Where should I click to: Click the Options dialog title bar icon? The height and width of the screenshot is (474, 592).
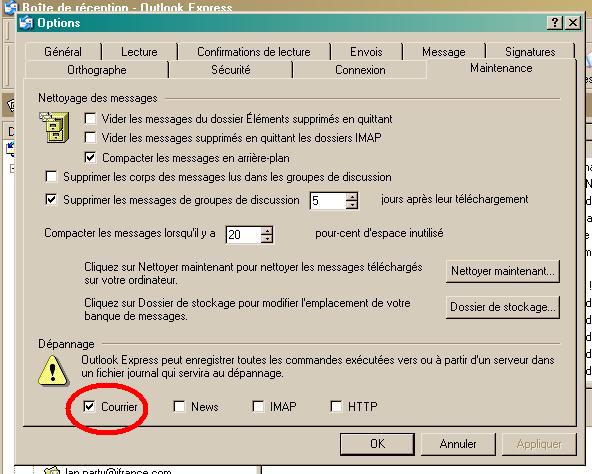pos(26,23)
